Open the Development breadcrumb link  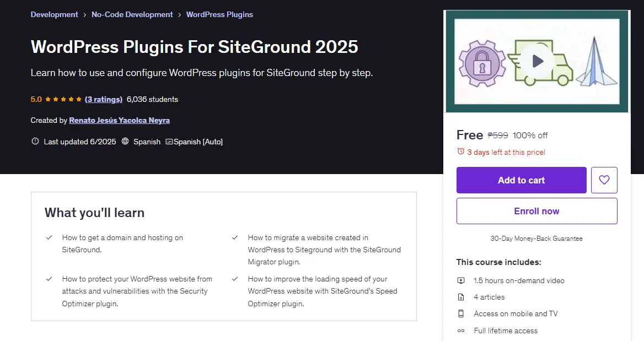coord(54,14)
